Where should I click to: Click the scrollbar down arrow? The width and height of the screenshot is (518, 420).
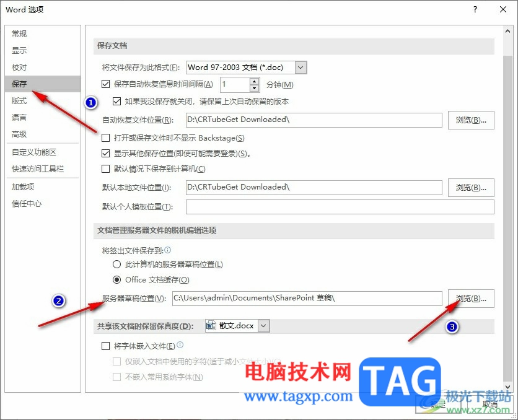[507, 387]
